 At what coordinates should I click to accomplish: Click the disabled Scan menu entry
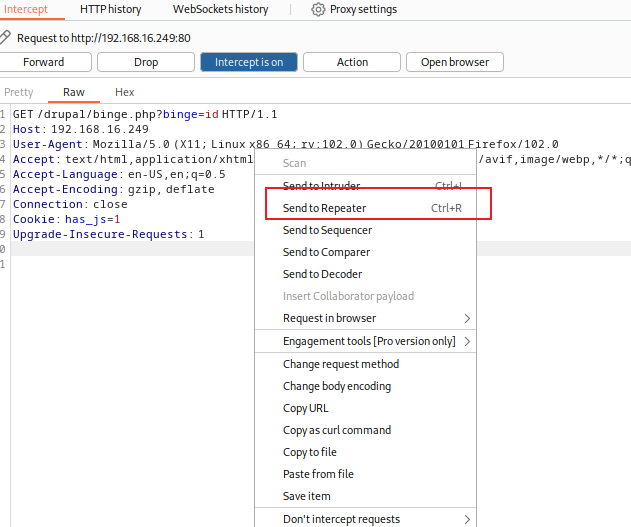365,163
